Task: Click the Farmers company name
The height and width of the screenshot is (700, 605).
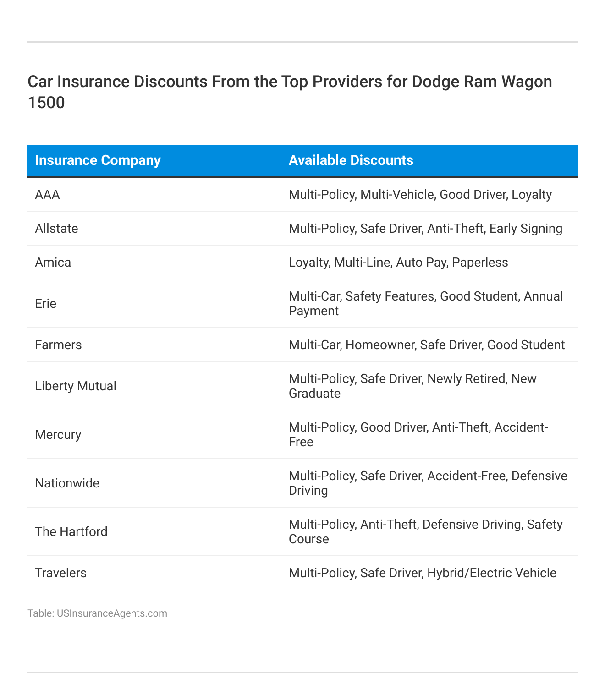Action: click(58, 345)
